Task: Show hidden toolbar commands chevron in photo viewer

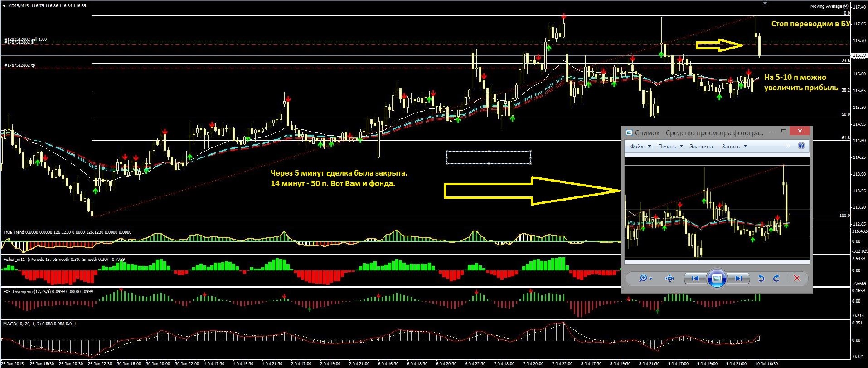Action: click(x=788, y=146)
